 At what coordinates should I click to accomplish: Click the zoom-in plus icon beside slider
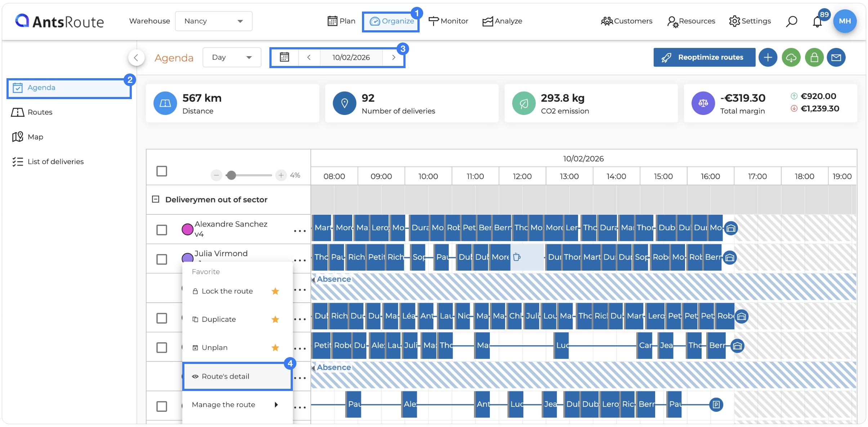click(281, 175)
